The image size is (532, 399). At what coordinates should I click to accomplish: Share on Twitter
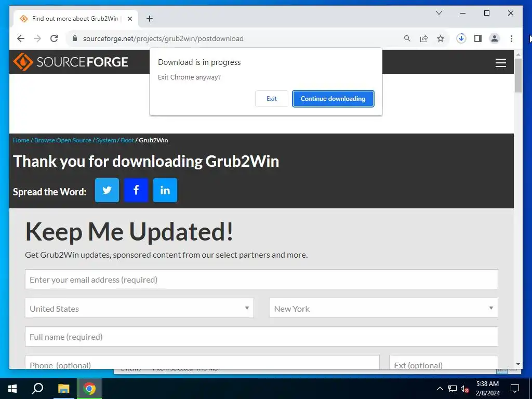[107, 190]
